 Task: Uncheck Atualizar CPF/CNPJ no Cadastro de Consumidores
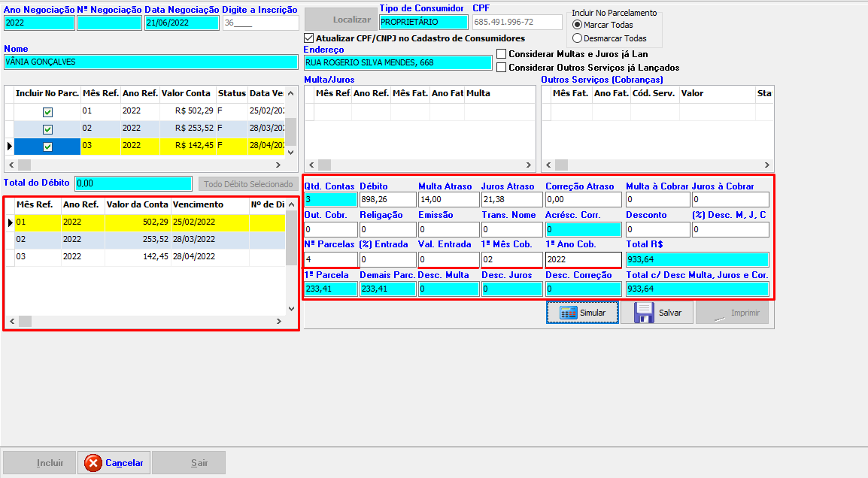308,38
